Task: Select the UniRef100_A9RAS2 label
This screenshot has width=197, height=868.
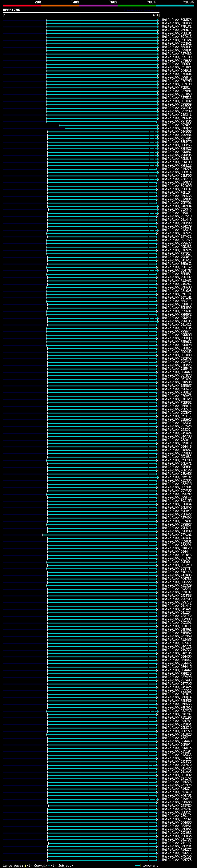Action: click(x=176, y=341)
